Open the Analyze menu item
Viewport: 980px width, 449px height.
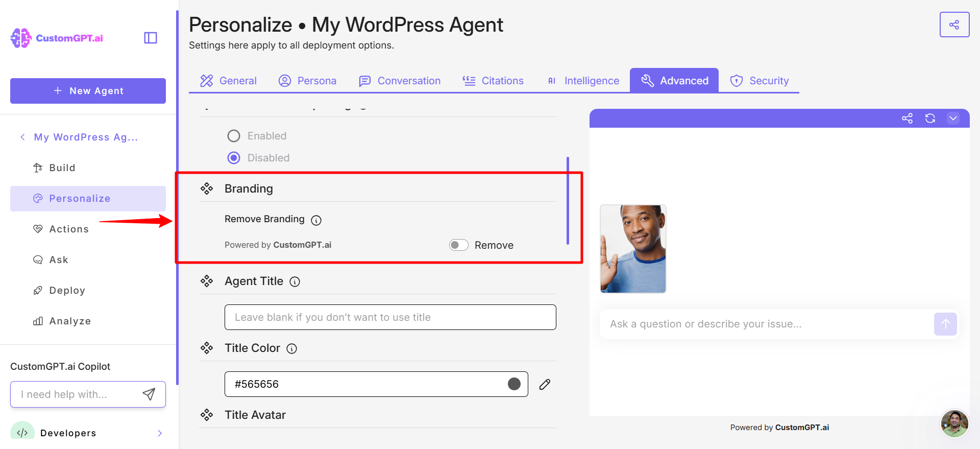tap(88, 321)
